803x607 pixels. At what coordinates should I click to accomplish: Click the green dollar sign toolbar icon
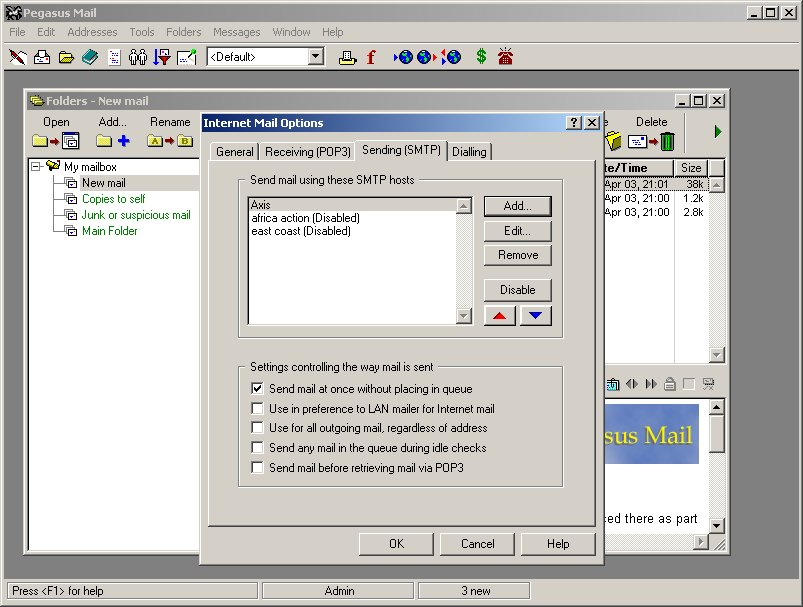481,57
